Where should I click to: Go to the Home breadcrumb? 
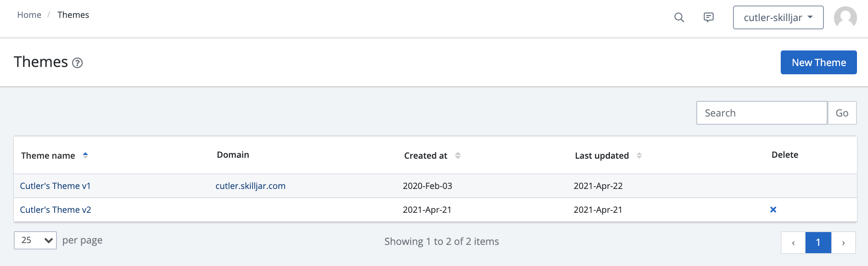tap(29, 15)
